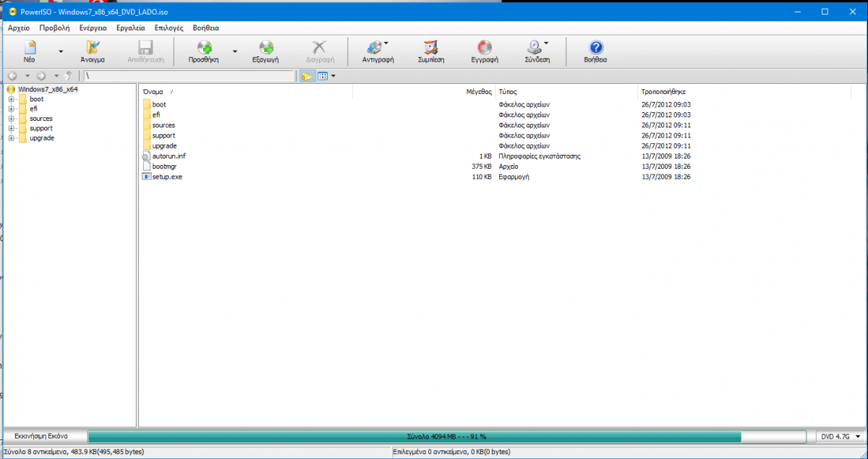Image resolution: width=868 pixels, height=459 pixels.
Task: Expand the upgrade folder in the tree
Action: pyautogui.click(x=12, y=138)
